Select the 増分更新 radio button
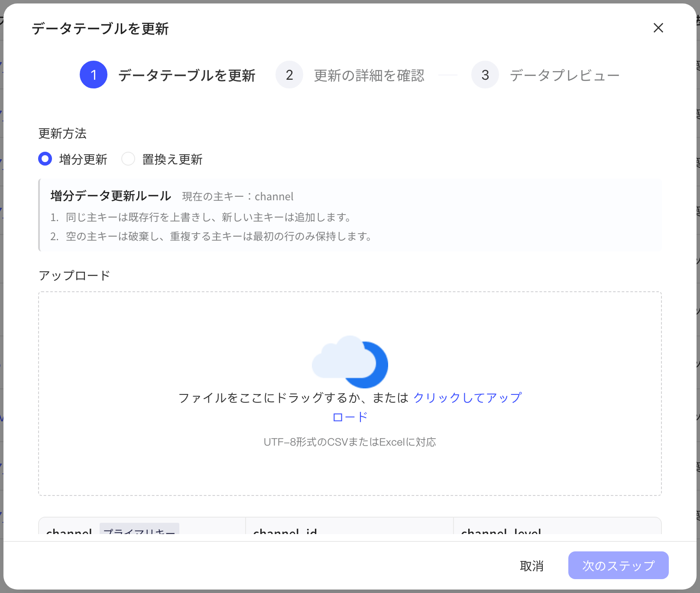700x593 pixels. coord(45,159)
